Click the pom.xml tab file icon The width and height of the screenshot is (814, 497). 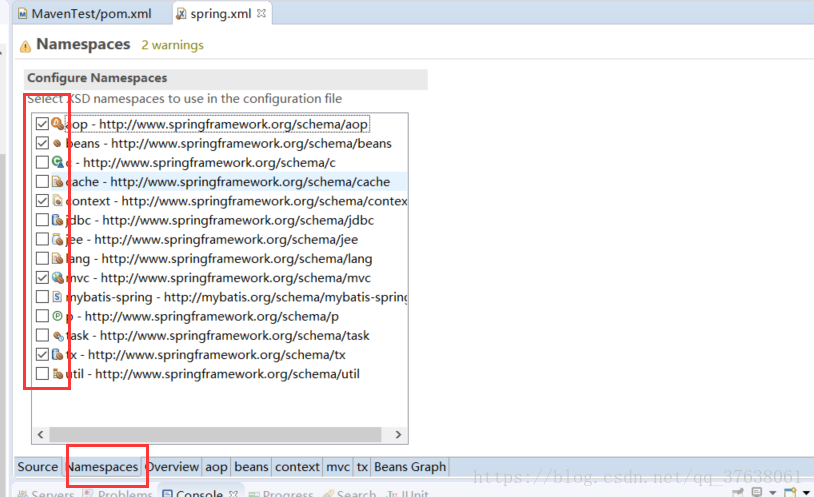(x=22, y=14)
